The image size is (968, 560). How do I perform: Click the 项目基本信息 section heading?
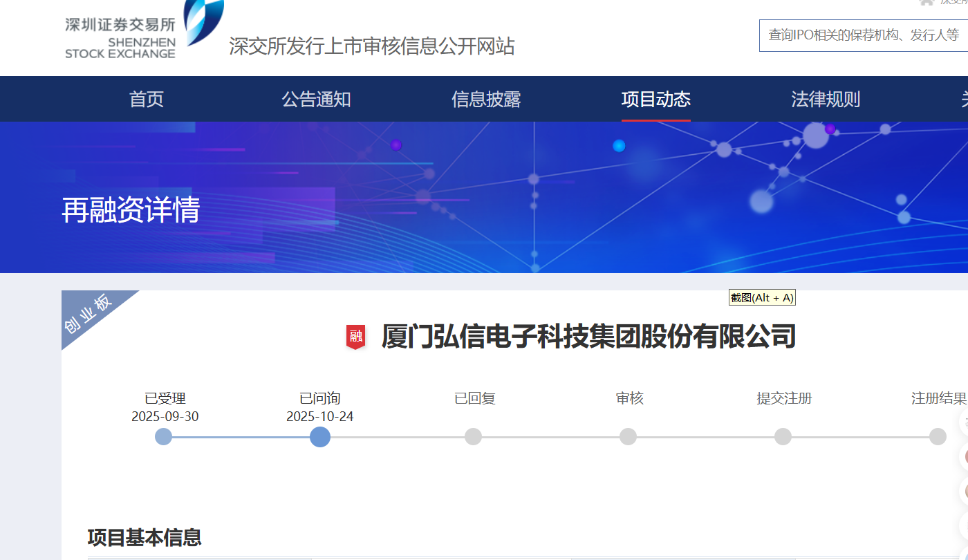[x=145, y=537]
